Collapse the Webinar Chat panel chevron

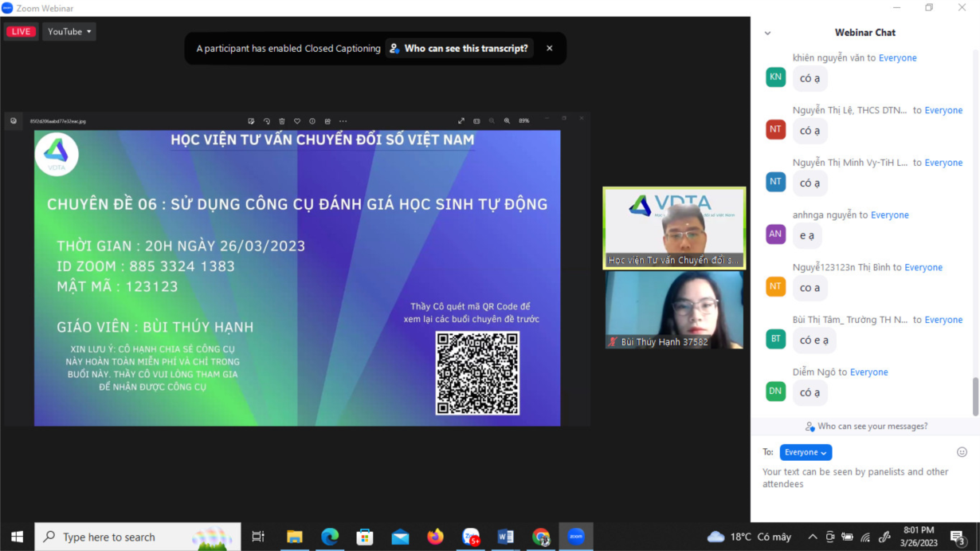[767, 33]
